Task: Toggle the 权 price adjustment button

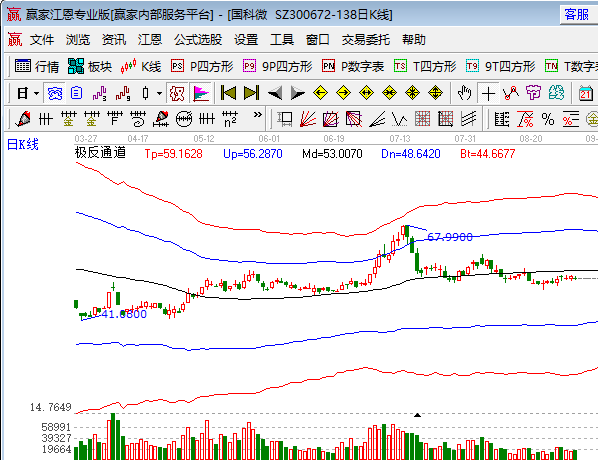Action: pyautogui.click(x=177, y=93)
